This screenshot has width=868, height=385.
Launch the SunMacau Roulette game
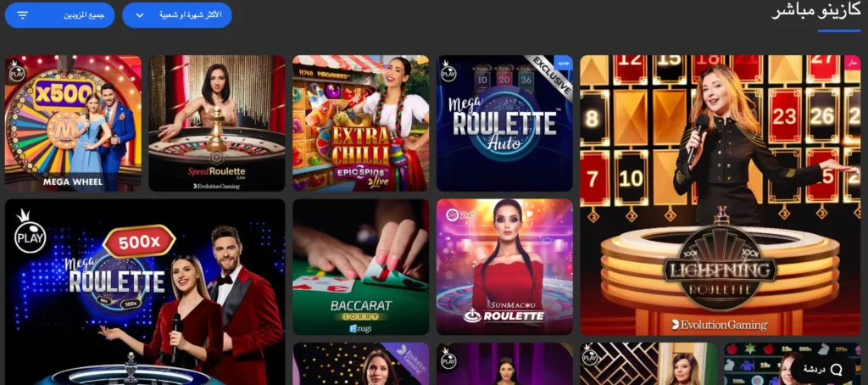click(505, 267)
